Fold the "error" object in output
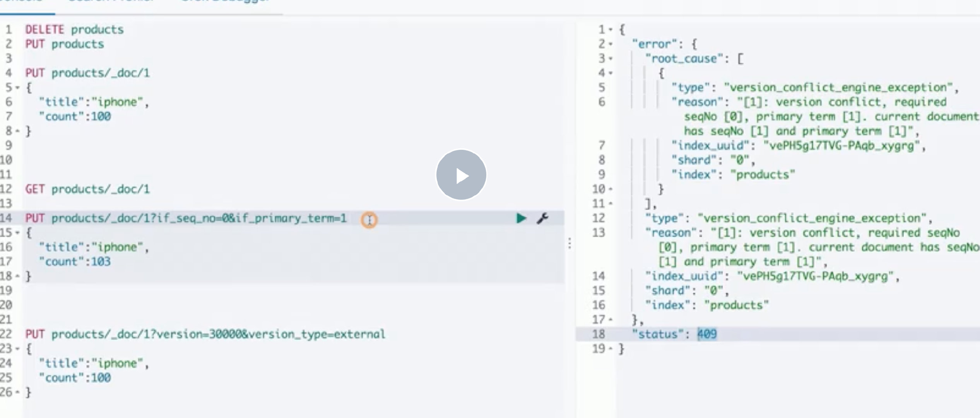The height and width of the screenshot is (418, 980). click(611, 45)
